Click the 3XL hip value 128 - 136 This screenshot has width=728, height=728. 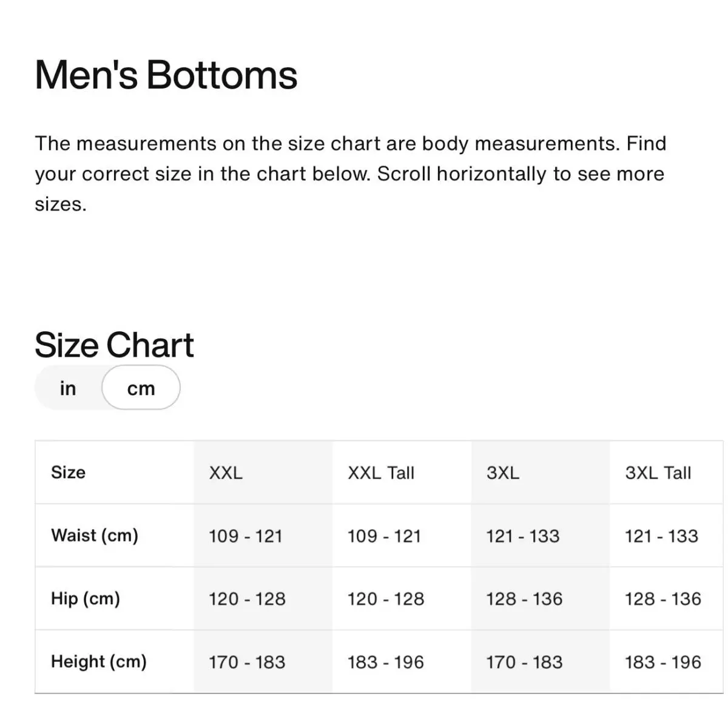525,599
